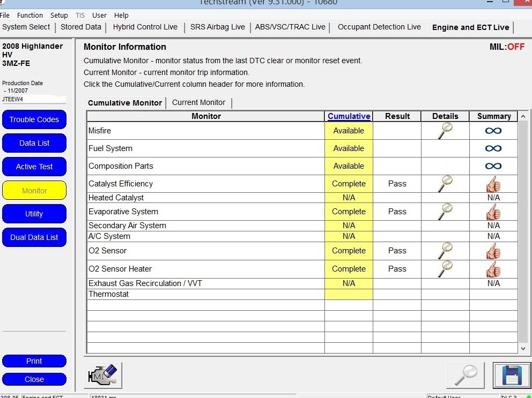Click the O2 Sensor thumbs-up icon
This screenshot has height=398, width=532.
coord(493,251)
